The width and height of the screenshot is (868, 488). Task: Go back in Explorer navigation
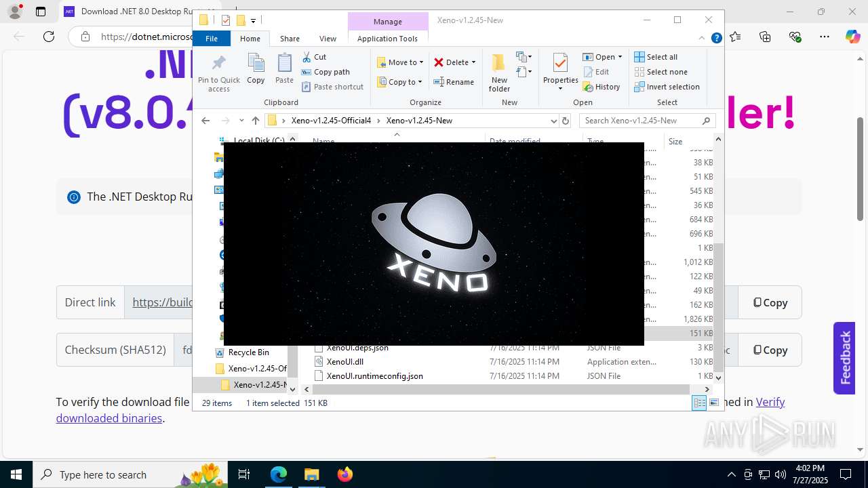pos(205,121)
